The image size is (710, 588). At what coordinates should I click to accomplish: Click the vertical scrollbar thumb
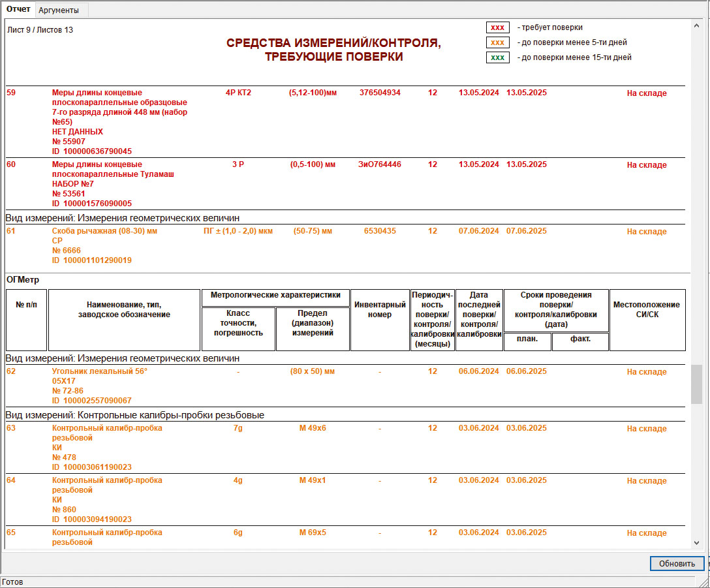click(x=697, y=384)
